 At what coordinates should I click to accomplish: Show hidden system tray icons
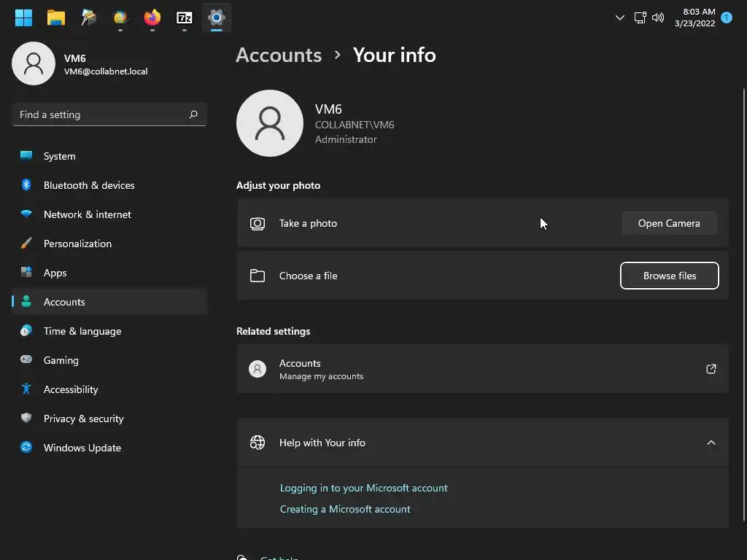coord(620,17)
